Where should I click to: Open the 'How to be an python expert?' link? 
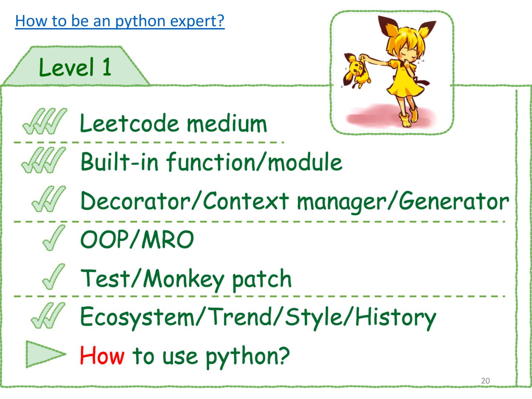(x=120, y=21)
